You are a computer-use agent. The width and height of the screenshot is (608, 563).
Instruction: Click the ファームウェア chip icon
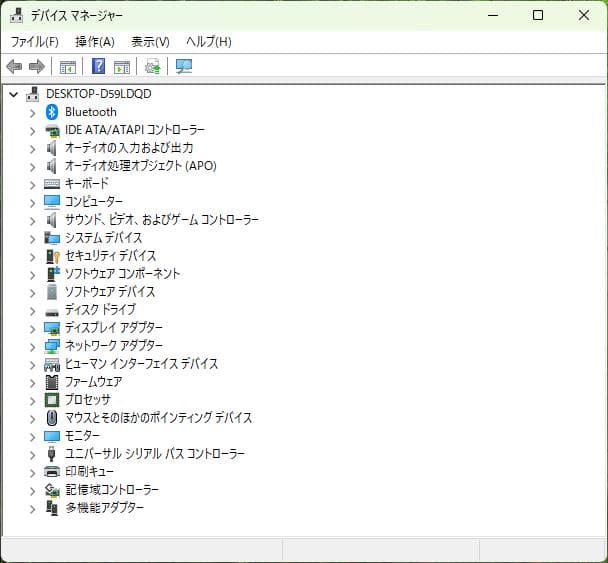click(x=52, y=382)
